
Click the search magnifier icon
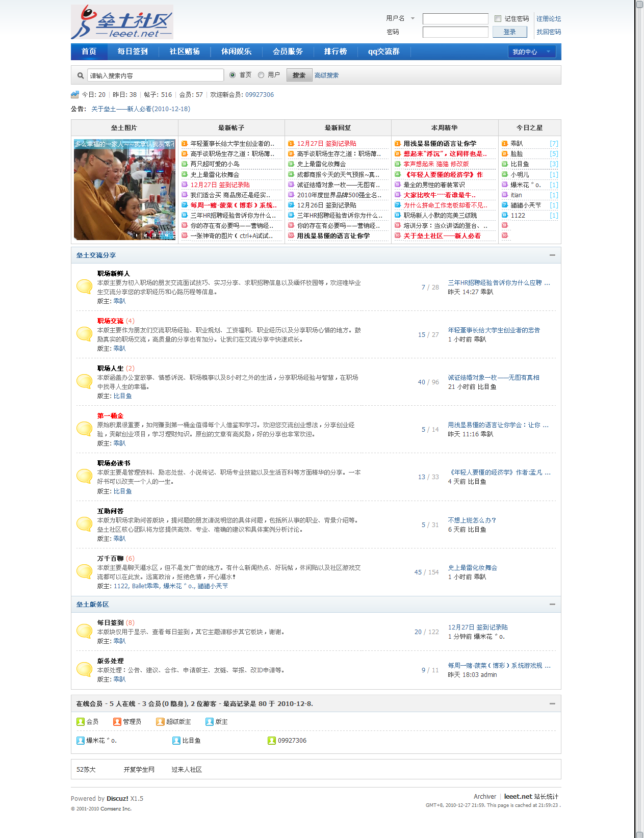[x=81, y=75]
